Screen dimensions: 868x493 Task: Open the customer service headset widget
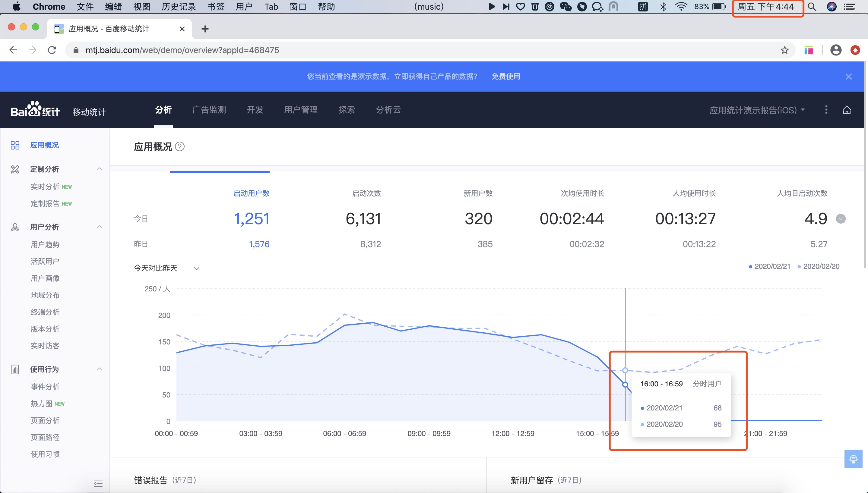pos(853,459)
